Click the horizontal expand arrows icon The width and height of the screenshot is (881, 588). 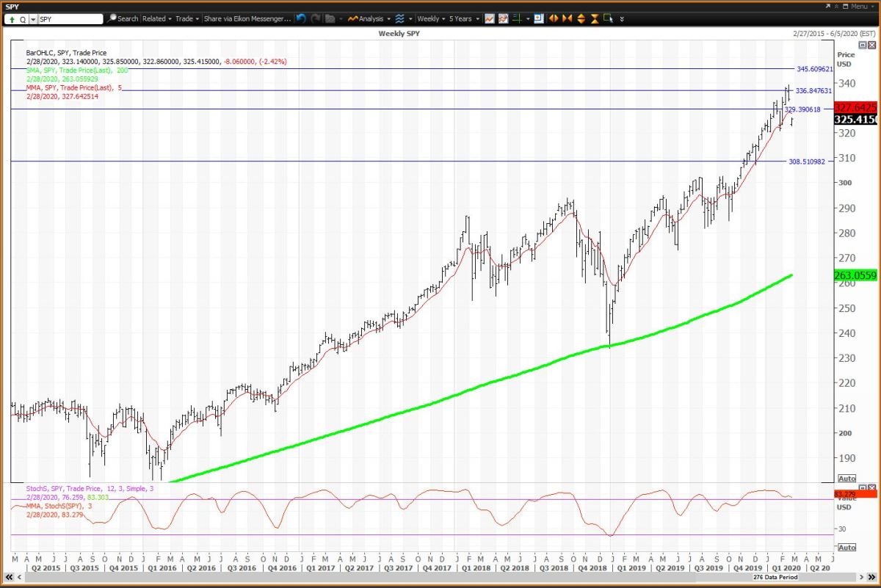point(554,18)
